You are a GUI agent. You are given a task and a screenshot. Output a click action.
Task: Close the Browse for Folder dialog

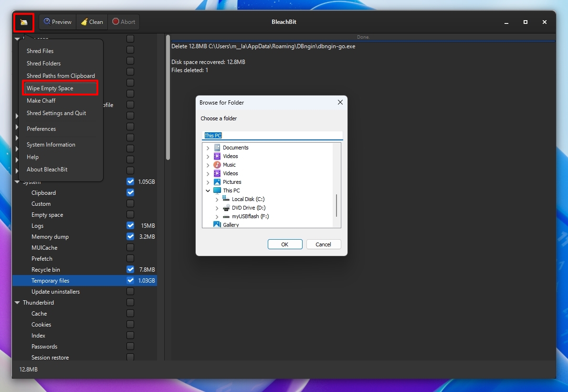tap(340, 103)
